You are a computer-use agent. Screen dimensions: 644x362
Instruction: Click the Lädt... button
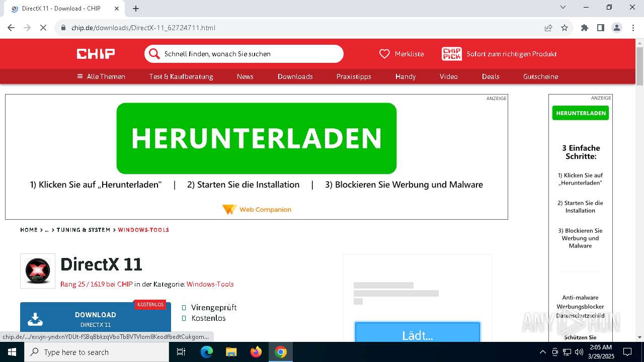tap(418, 332)
